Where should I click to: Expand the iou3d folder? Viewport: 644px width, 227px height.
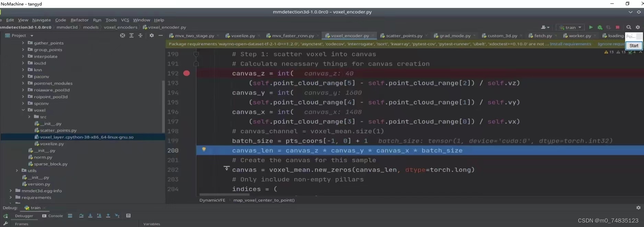pos(23,63)
